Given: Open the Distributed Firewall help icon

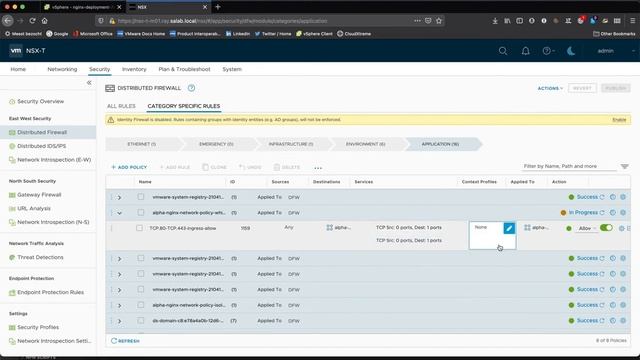Looking at the screenshot, I should pos(191,88).
